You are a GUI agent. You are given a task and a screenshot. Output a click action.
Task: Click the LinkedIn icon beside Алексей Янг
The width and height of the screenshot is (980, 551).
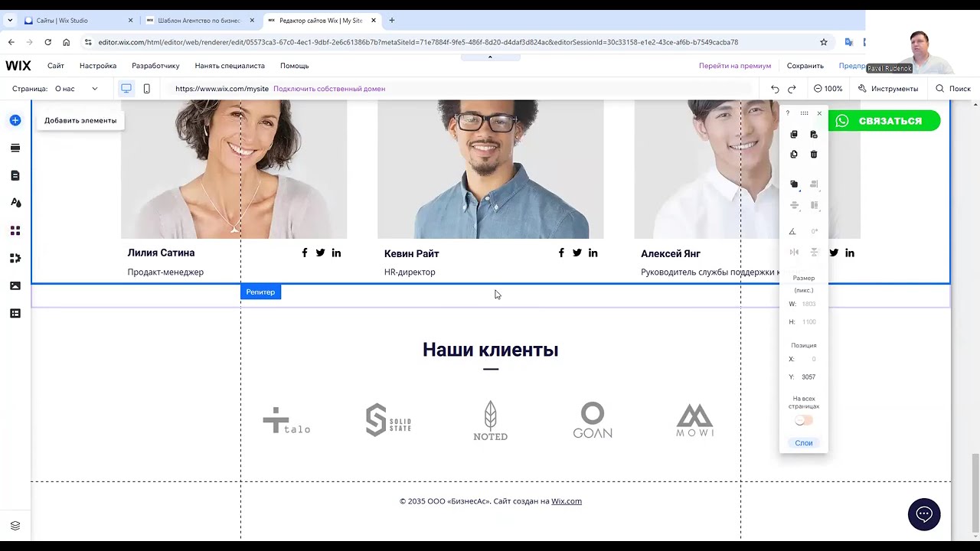(849, 253)
